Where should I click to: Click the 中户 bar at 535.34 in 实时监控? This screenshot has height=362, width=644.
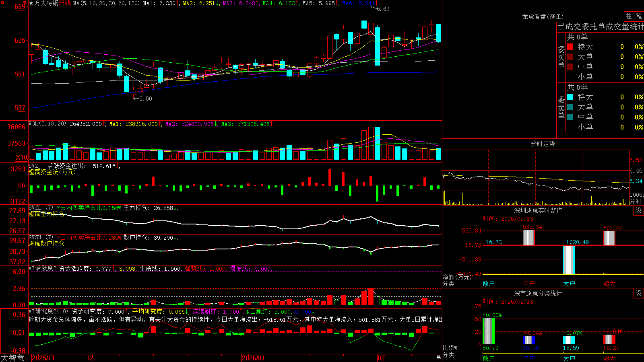pyautogui.click(x=528, y=238)
